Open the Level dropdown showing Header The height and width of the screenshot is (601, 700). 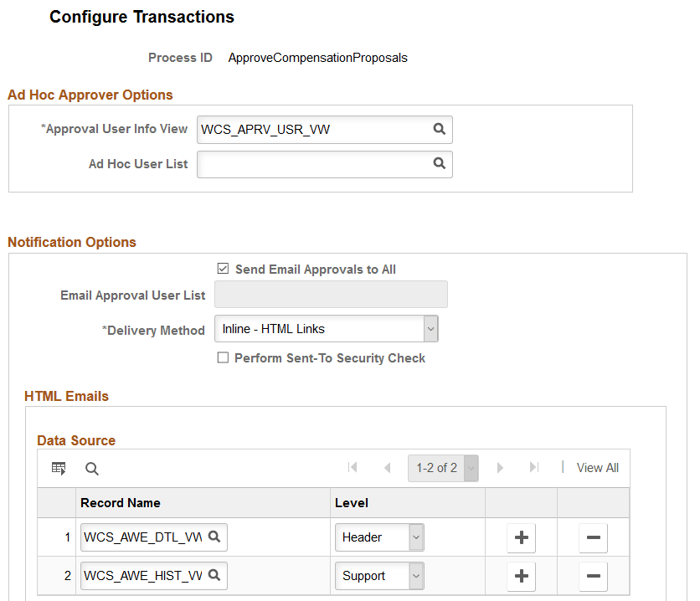click(414, 537)
